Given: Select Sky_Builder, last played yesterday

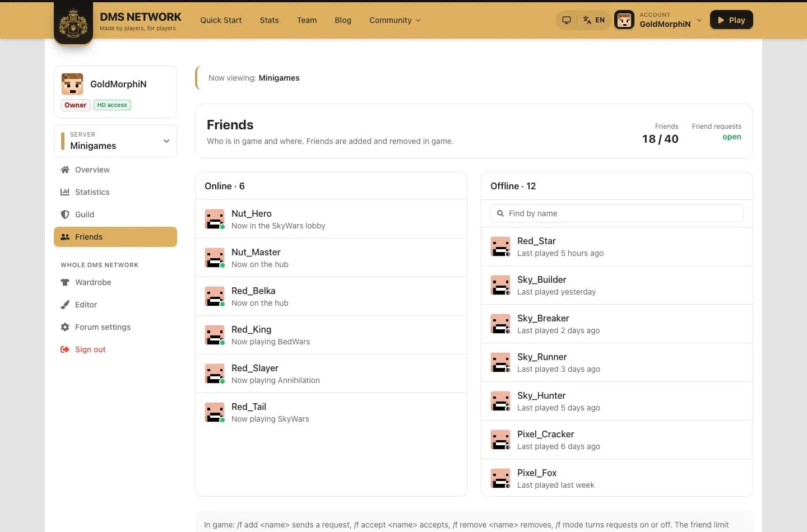Looking at the screenshot, I should click(617, 285).
